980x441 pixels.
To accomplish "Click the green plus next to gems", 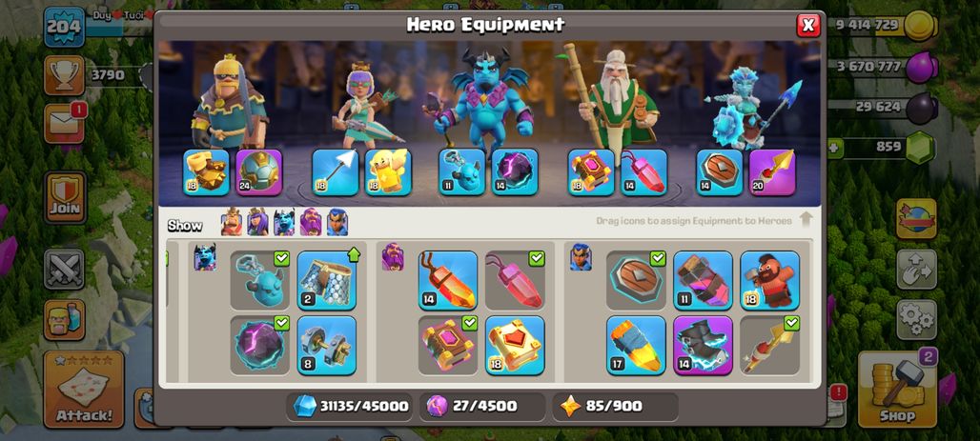I will point(834,148).
